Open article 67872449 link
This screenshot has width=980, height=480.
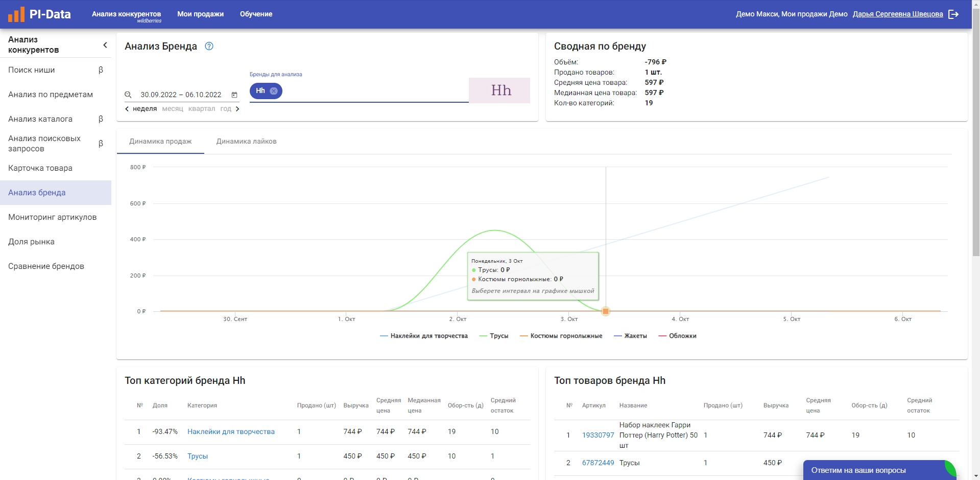[x=598, y=463]
